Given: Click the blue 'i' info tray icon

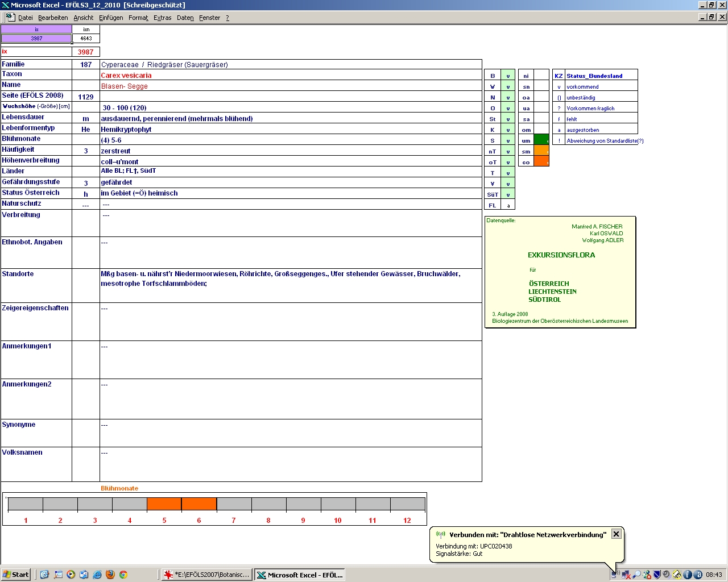Looking at the screenshot, I should click(x=688, y=575).
